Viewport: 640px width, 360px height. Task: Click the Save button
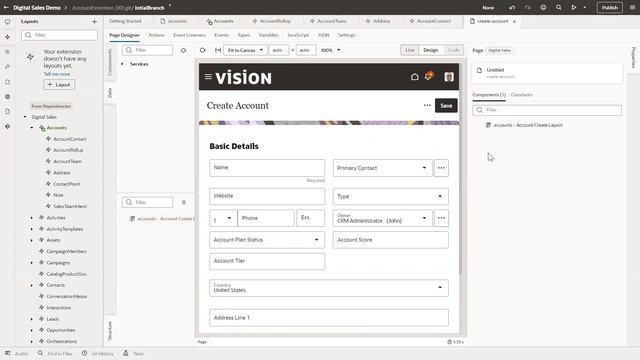(446, 106)
